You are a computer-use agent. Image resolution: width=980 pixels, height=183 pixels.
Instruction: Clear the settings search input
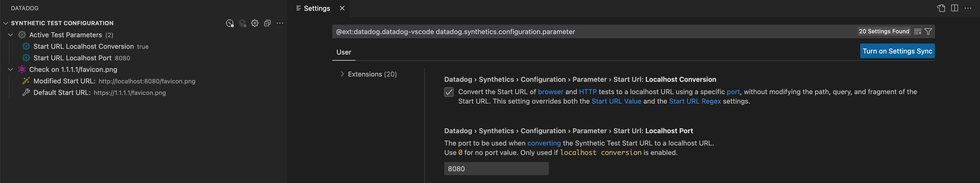pyautogui.click(x=917, y=32)
